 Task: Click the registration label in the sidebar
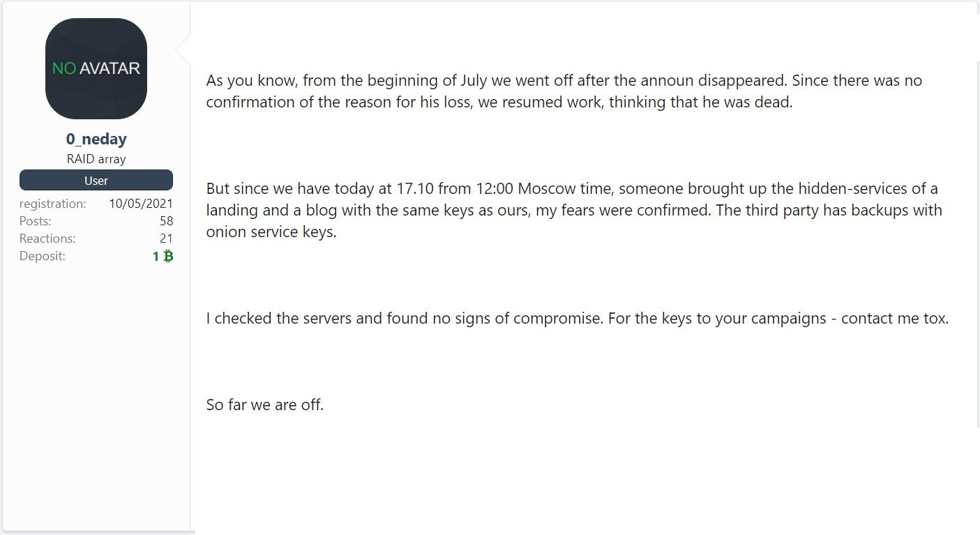53,204
